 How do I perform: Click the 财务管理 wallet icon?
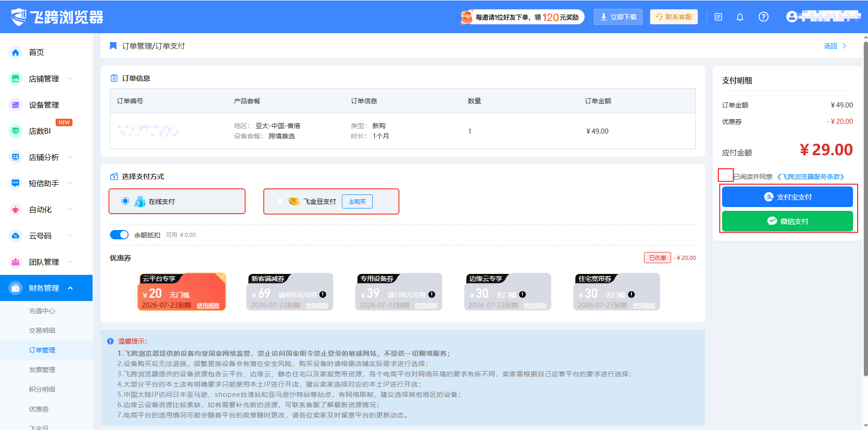click(15, 288)
